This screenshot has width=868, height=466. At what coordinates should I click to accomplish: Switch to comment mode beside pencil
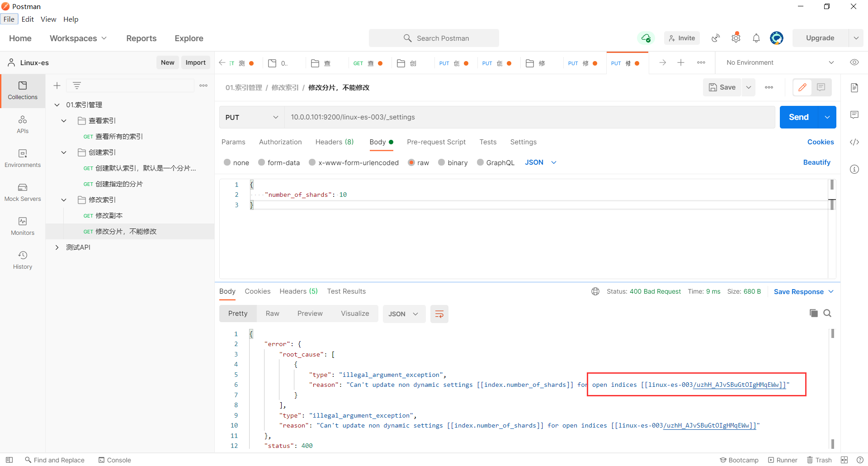point(821,87)
